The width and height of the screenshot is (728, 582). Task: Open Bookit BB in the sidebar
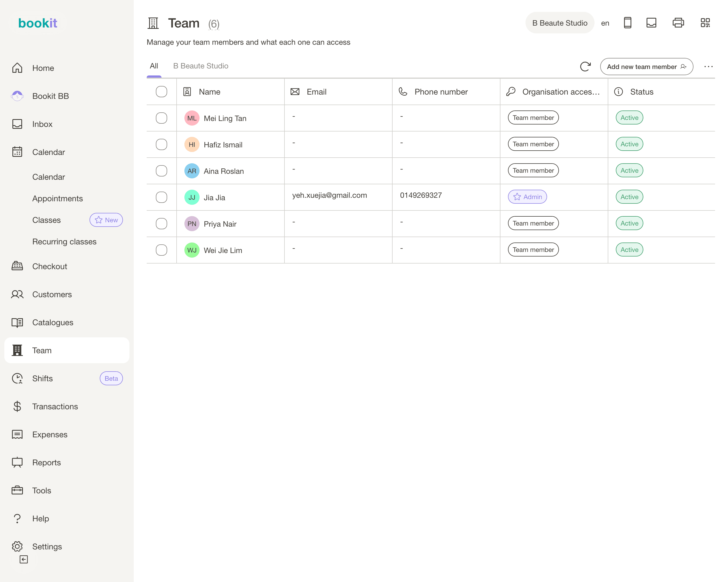click(x=67, y=96)
